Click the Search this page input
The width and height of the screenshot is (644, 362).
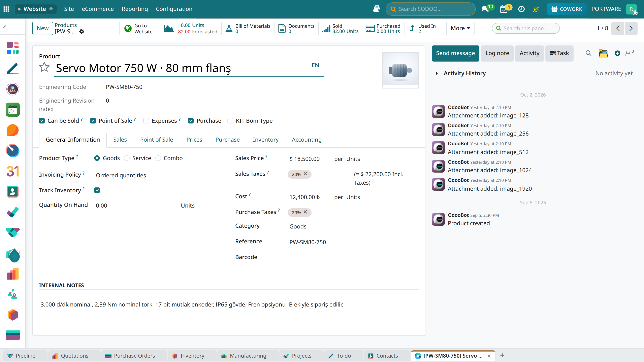pyautogui.click(x=526, y=28)
